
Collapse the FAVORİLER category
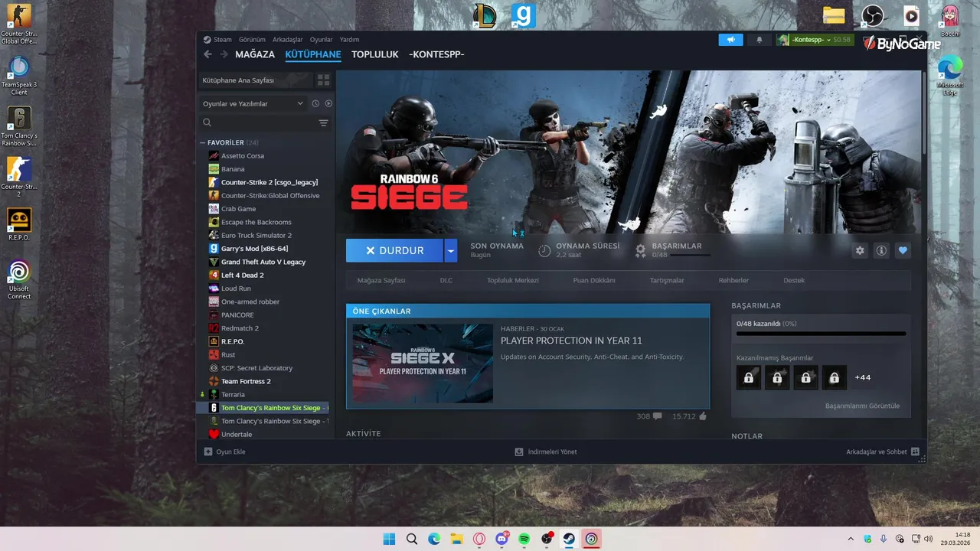(202, 142)
